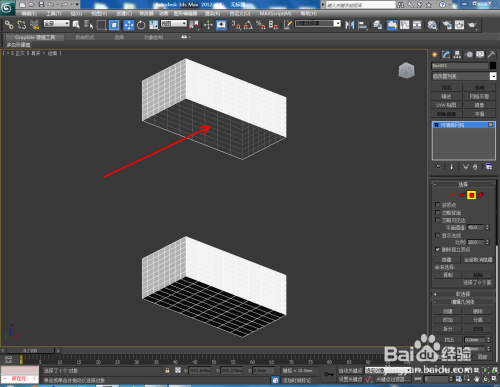Open the Material Editor icon
The height and width of the screenshot is (387, 500).
432,25
